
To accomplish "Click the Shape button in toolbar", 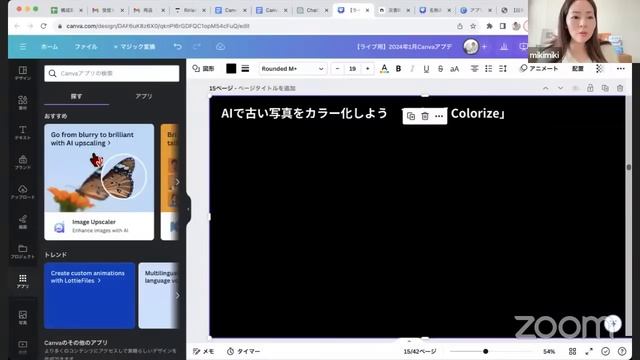I will (x=203, y=69).
